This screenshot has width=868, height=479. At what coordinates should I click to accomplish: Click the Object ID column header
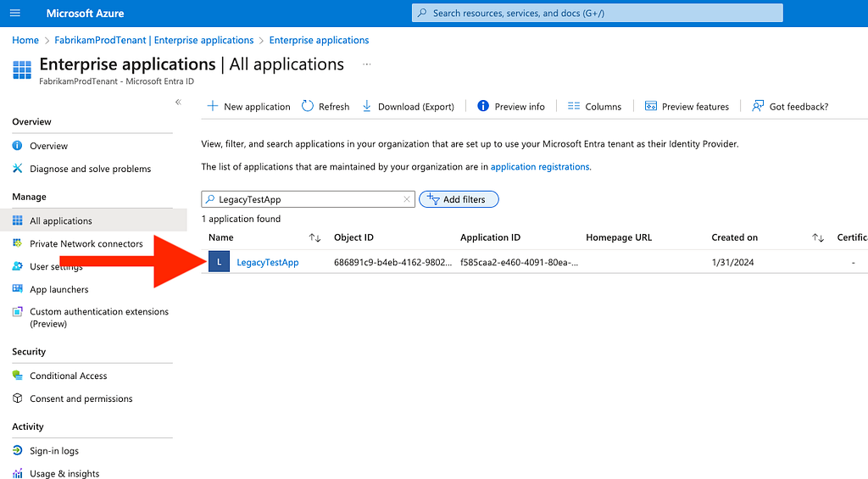point(353,237)
